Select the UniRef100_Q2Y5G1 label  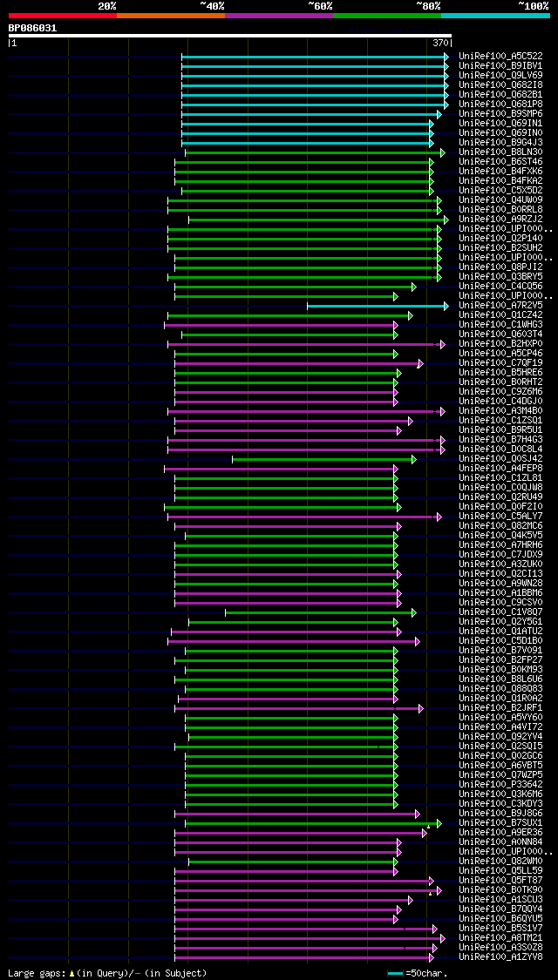[x=500, y=621]
